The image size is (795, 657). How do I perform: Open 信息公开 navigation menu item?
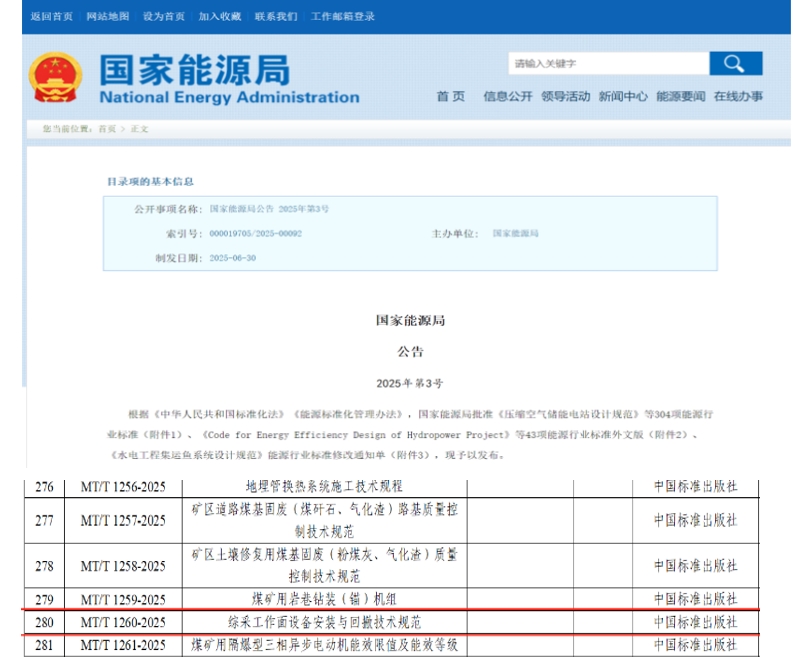click(508, 96)
